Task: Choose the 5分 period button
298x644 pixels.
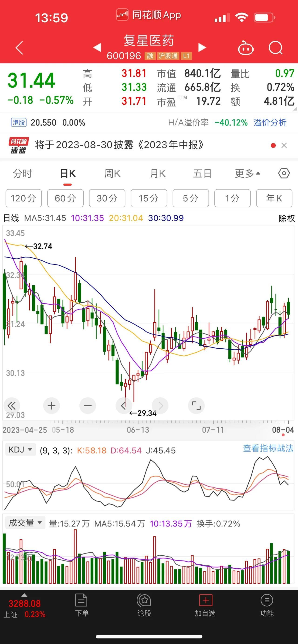Action: (191, 198)
